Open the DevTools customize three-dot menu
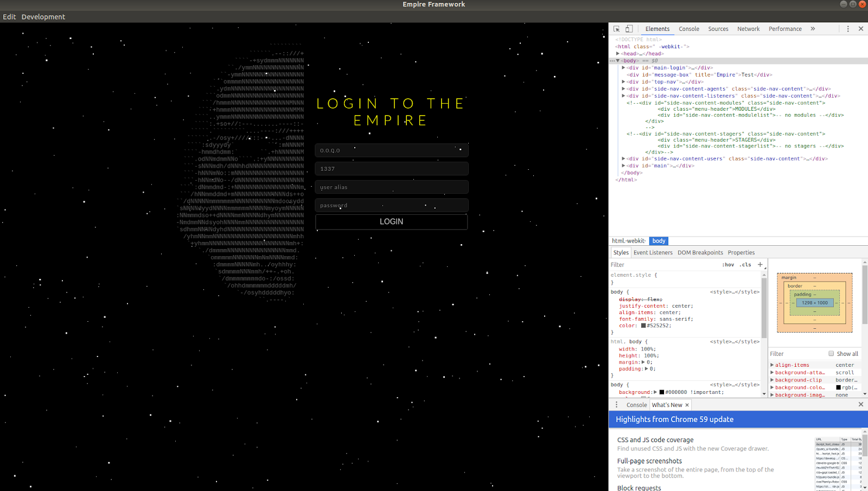Viewport: 868px width, 491px height. tap(848, 29)
